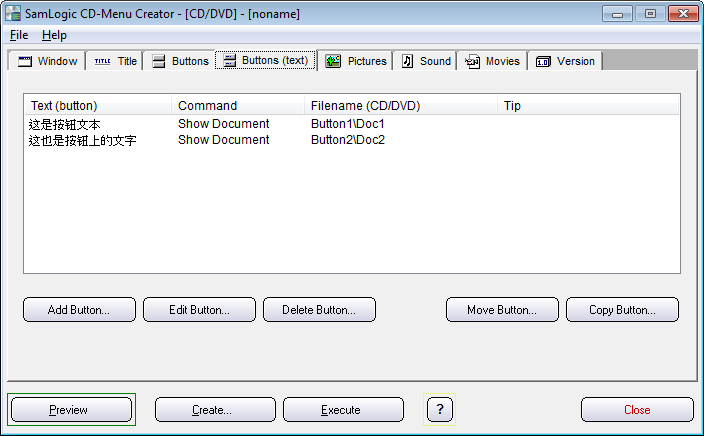Click the SamLogic app icon in title bar

pos(13,13)
